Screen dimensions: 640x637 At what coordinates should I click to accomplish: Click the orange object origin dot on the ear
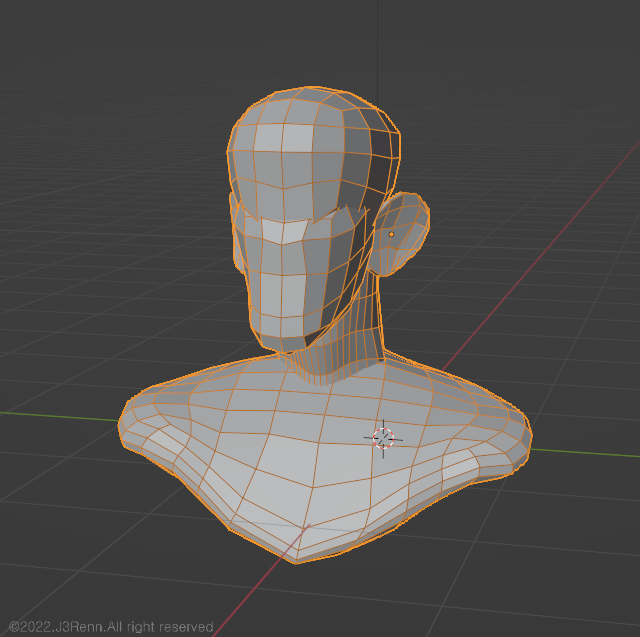click(x=391, y=234)
